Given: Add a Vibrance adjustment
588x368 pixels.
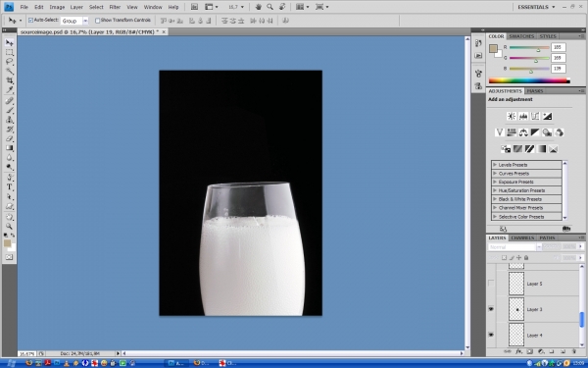Looking at the screenshot, I should (x=499, y=132).
